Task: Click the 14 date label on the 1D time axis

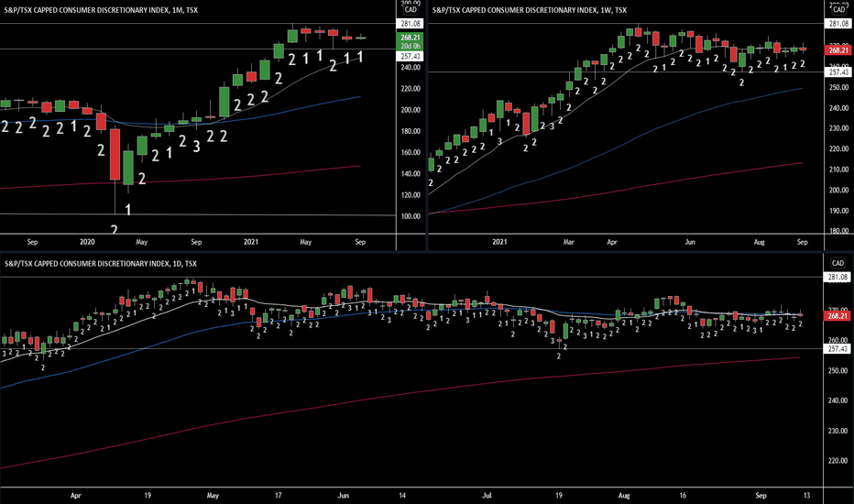Action: pos(402,495)
